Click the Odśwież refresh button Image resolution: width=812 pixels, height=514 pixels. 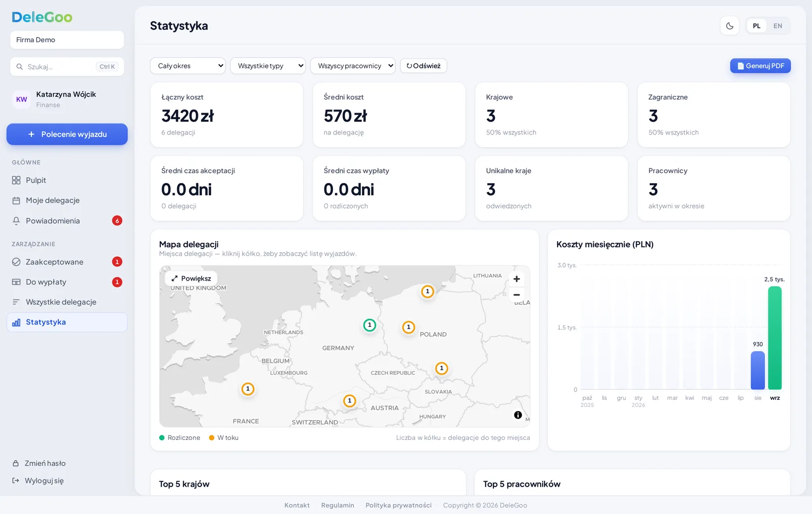pos(423,66)
